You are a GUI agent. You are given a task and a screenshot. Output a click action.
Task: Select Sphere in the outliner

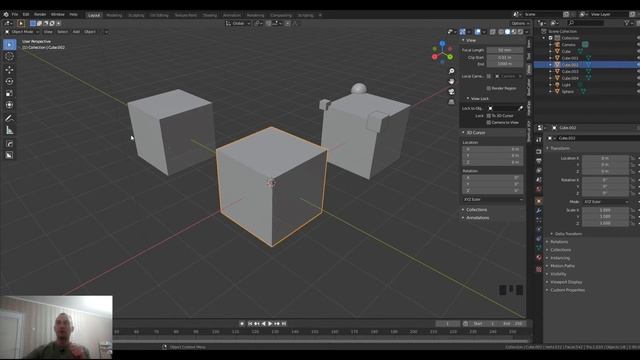(x=567, y=91)
